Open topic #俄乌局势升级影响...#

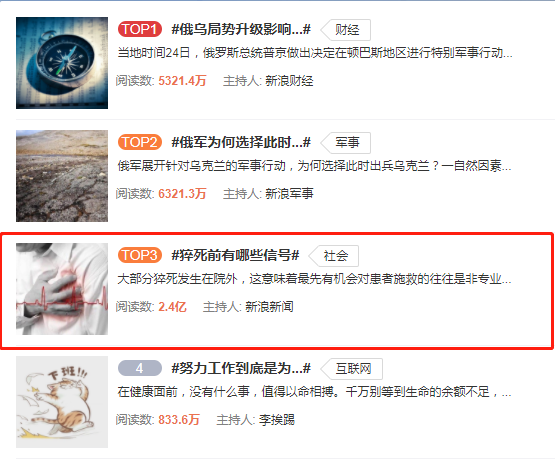click(241, 29)
